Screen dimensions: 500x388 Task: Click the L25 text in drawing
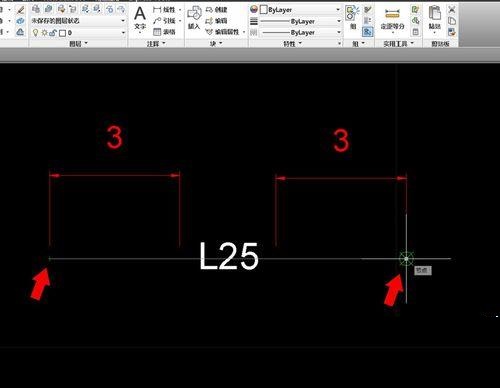click(x=229, y=256)
